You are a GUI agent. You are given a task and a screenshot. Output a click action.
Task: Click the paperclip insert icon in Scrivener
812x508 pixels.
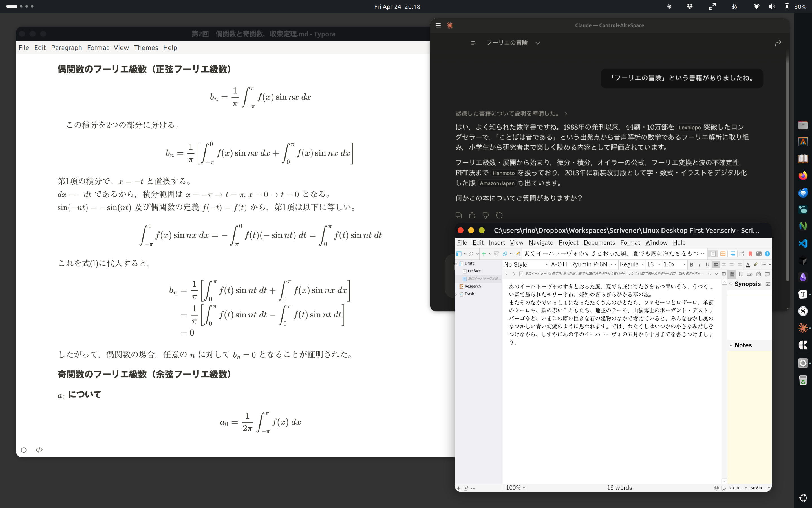click(505, 254)
